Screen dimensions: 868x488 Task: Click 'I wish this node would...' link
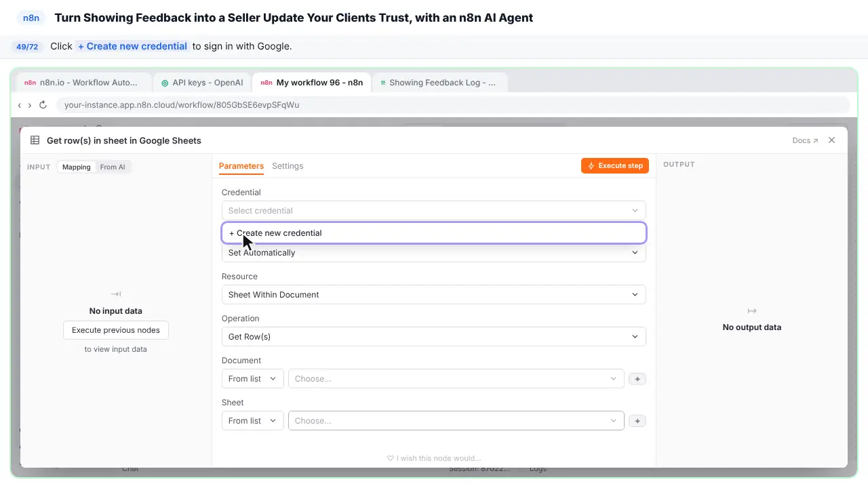click(x=434, y=458)
